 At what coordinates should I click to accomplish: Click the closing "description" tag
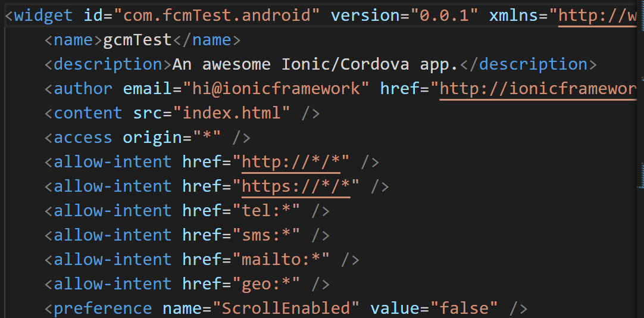(x=528, y=64)
